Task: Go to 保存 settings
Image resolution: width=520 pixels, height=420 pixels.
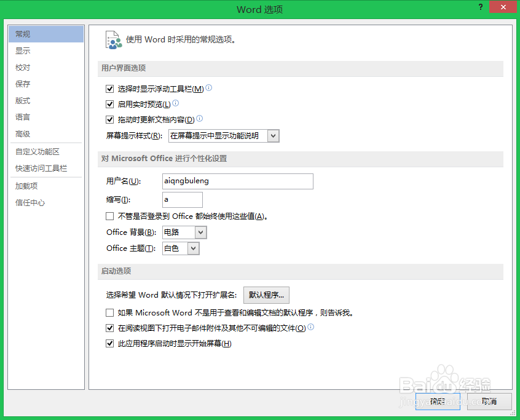Action: pyautogui.click(x=46, y=84)
